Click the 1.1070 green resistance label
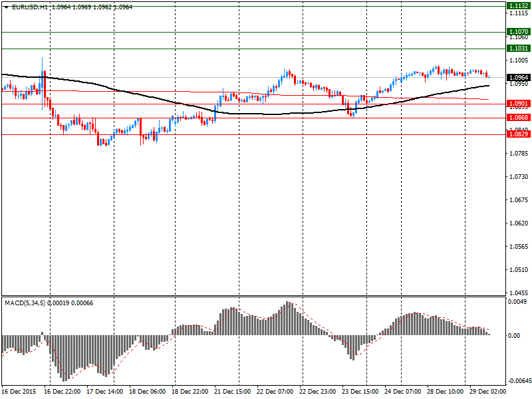532x399 pixels. tap(519, 31)
